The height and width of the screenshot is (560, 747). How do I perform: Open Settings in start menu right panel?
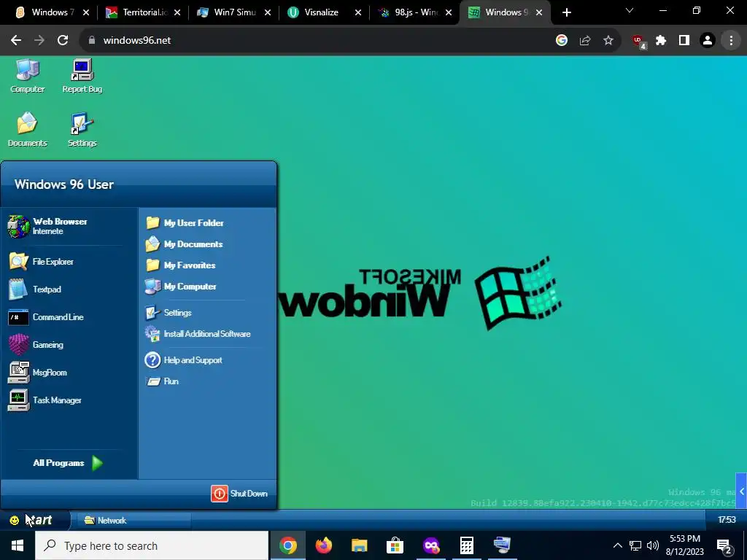[x=169, y=312]
